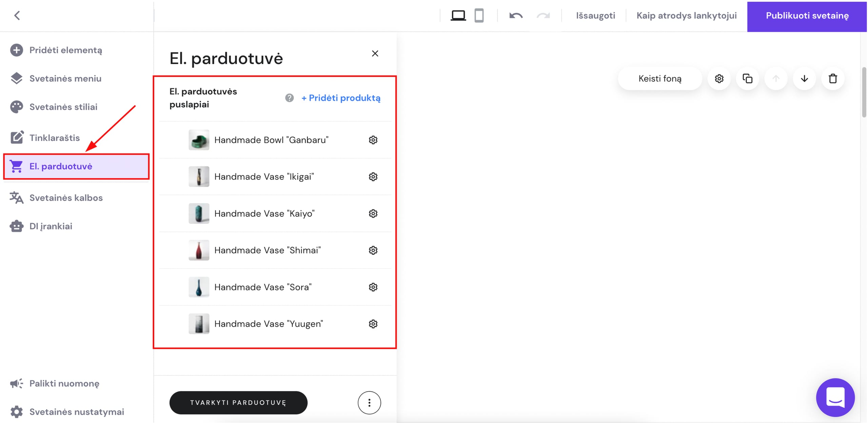Screen dimensions: 868x423
Task: Click the gear icon next to Vase "Kaiyo"
Action: point(373,213)
